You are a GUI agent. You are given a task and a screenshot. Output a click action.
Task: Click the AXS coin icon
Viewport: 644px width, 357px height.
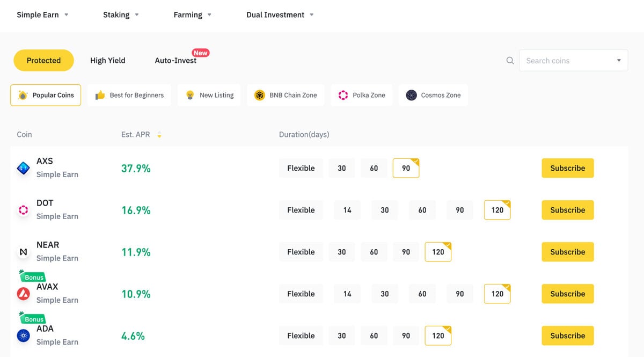pyautogui.click(x=24, y=169)
